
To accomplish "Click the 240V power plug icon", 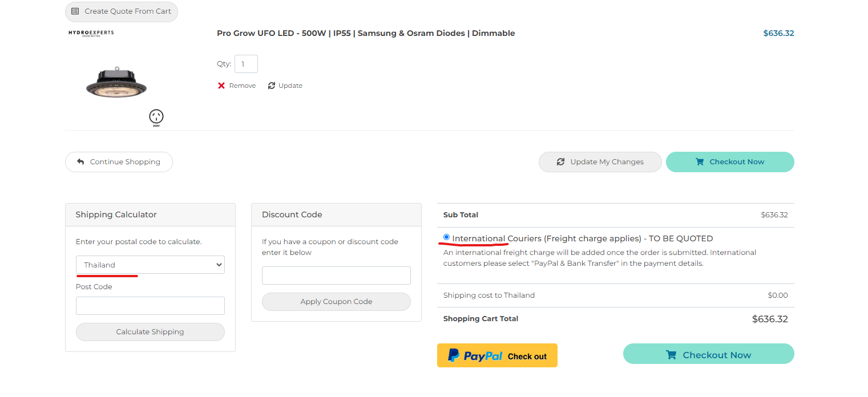I will pos(156,117).
